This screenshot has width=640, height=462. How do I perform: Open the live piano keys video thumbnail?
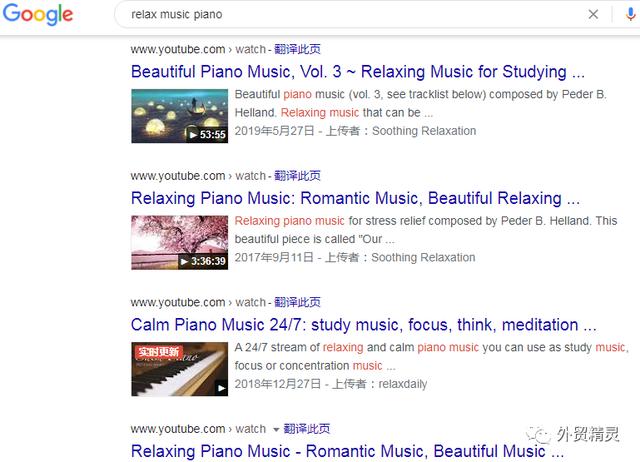pyautogui.click(x=180, y=369)
